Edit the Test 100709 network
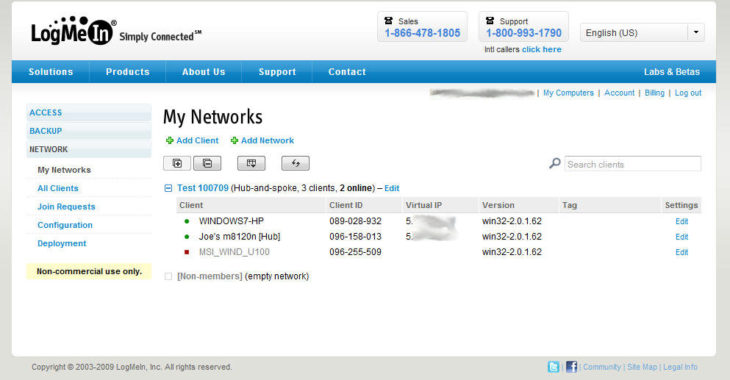 tap(392, 188)
